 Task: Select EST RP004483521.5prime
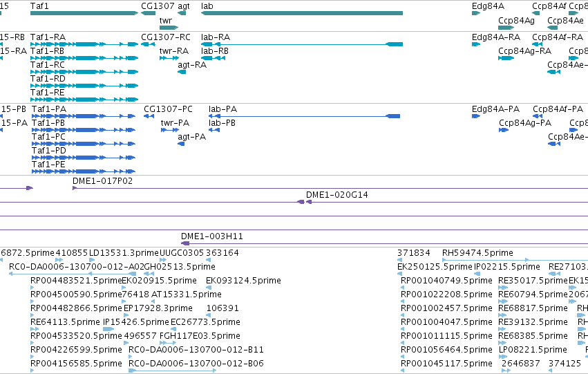click(76, 281)
